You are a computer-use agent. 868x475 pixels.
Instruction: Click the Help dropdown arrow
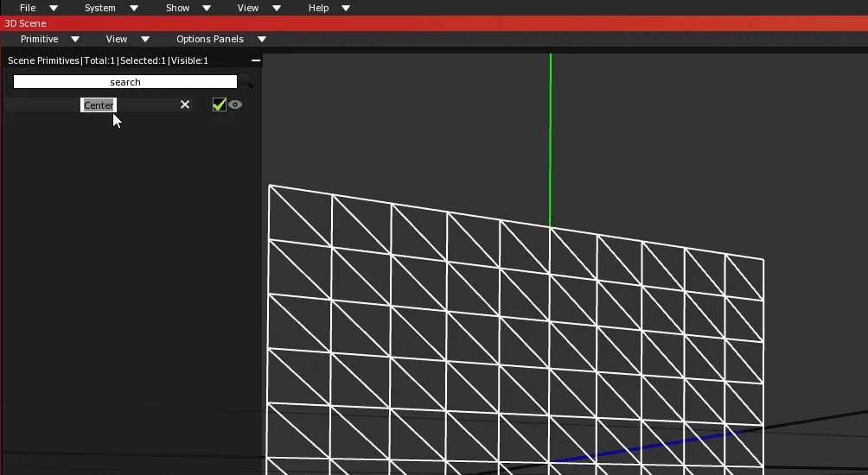coord(346,8)
